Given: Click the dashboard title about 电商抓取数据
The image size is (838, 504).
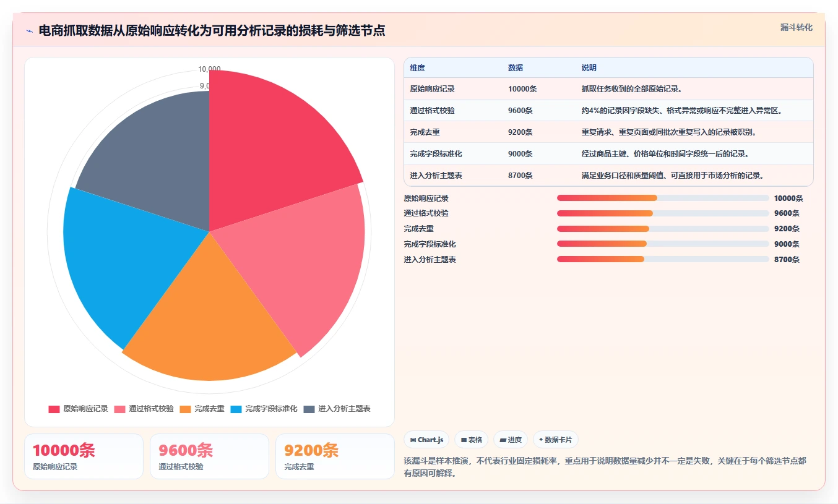Looking at the screenshot, I should [212, 31].
